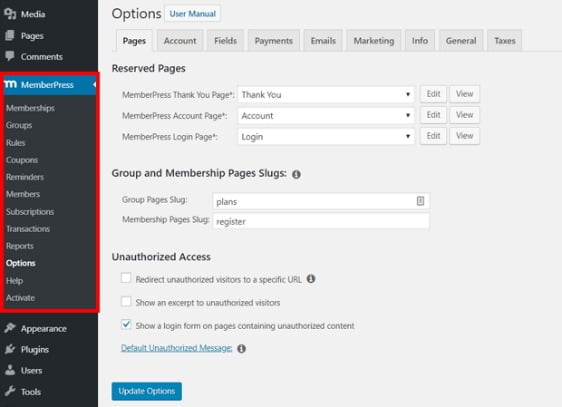Switch to the Payments tab

point(273,41)
